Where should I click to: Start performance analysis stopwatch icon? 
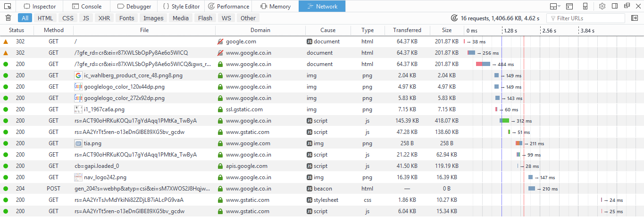454,18
